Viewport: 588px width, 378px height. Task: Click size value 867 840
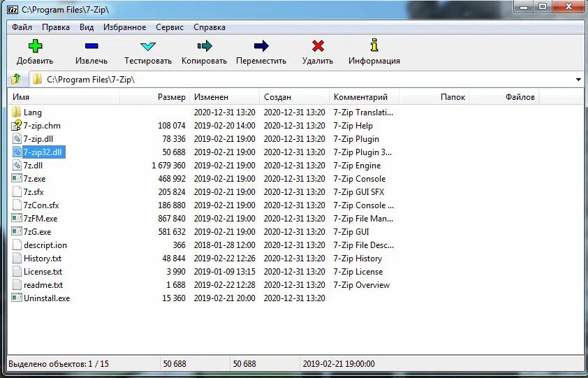coord(172,219)
